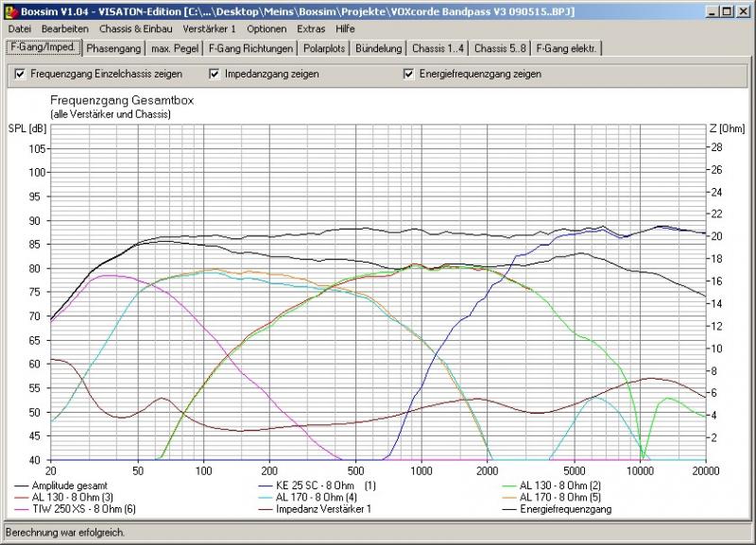
Task: Click the Boxsim app icon in title bar
Action: coord(10,10)
